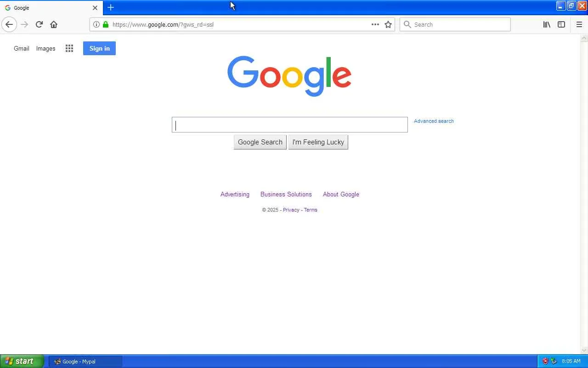
Task: Click the magnifier icon in the search bar
Action: [x=407, y=24]
